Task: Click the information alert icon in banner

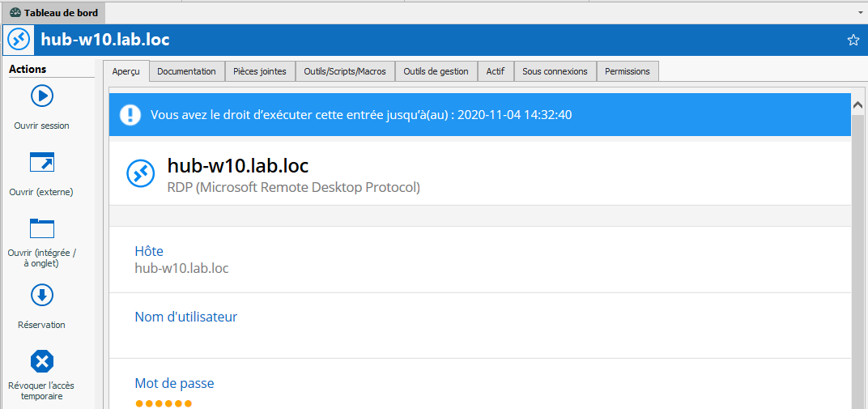Action: pos(130,115)
